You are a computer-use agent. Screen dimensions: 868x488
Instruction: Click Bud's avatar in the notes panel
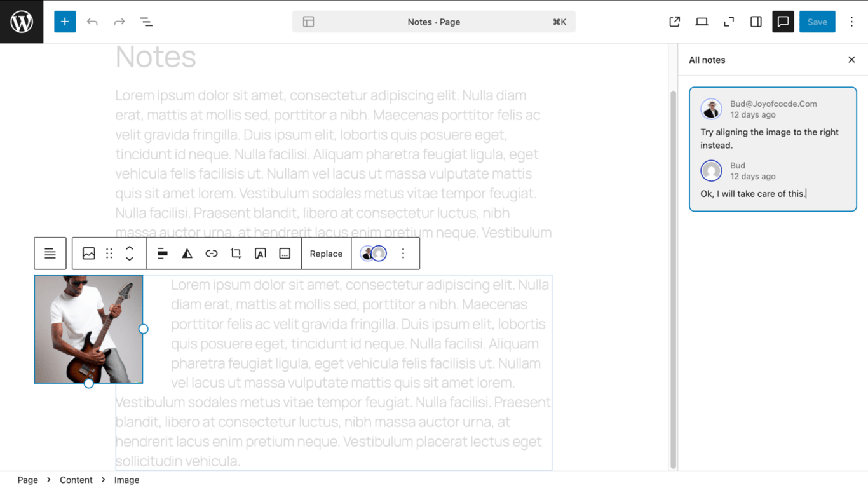pos(711,170)
